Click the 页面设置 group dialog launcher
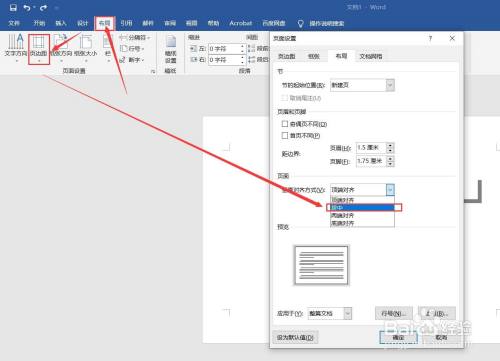The width and height of the screenshot is (500, 361). pyautogui.click(x=153, y=71)
